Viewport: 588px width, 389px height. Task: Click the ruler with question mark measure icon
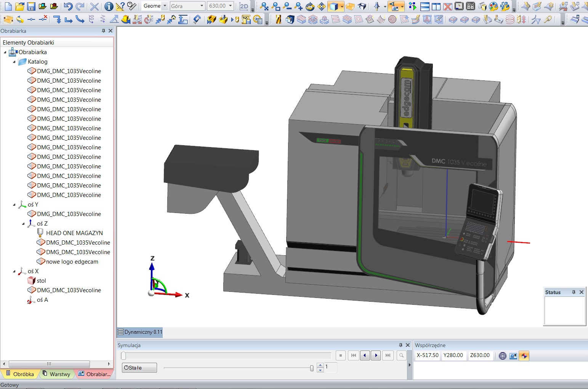(120, 6)
